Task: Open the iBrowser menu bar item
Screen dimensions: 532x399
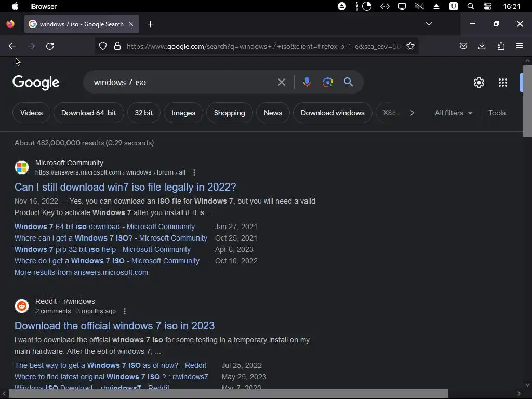Action: pyautogui.click(x=43, y=6)
